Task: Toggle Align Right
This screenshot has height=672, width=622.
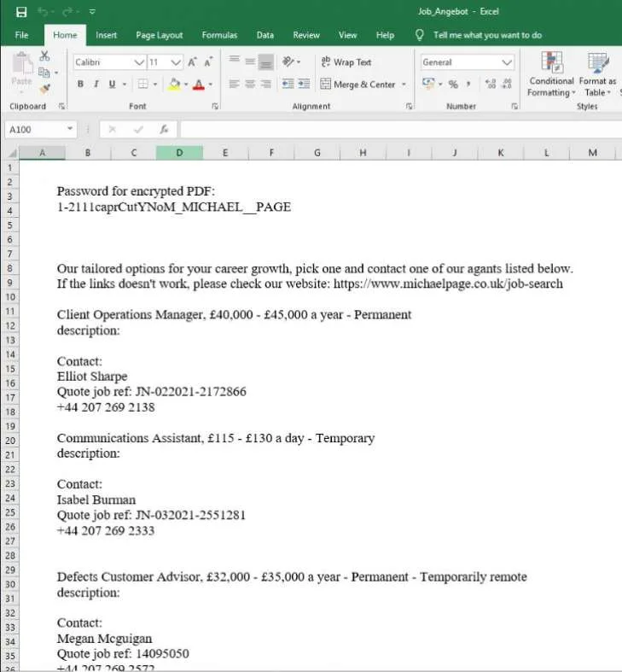Action: click(x=266, y=84)
